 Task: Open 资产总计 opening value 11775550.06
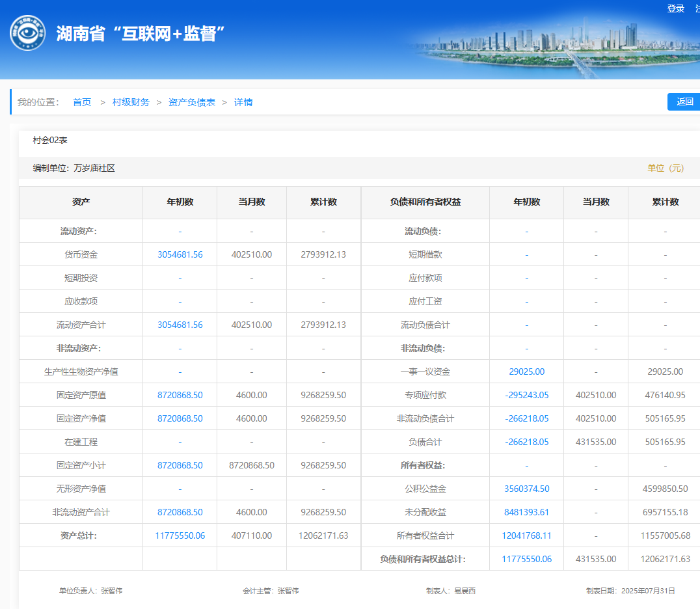[180, 535]
